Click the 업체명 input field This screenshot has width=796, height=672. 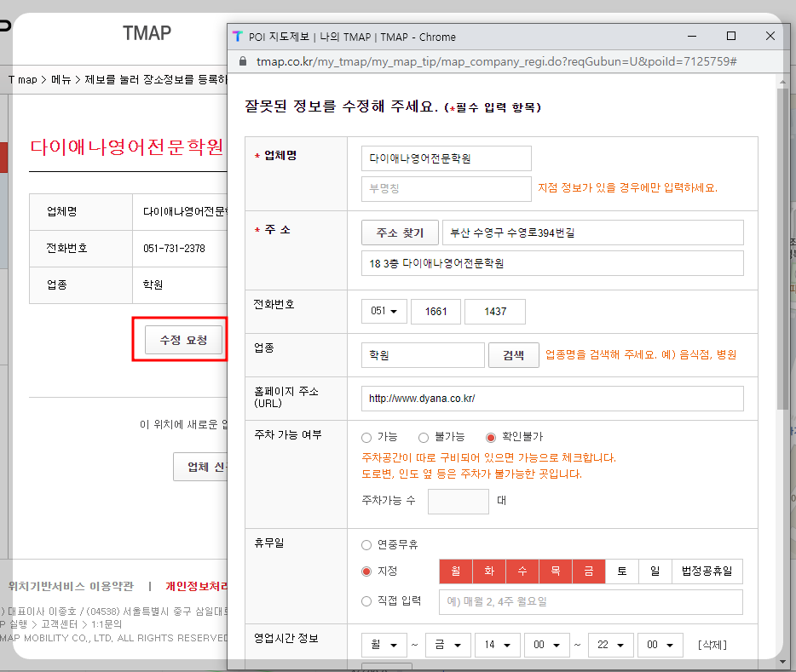tap(447, 158)
